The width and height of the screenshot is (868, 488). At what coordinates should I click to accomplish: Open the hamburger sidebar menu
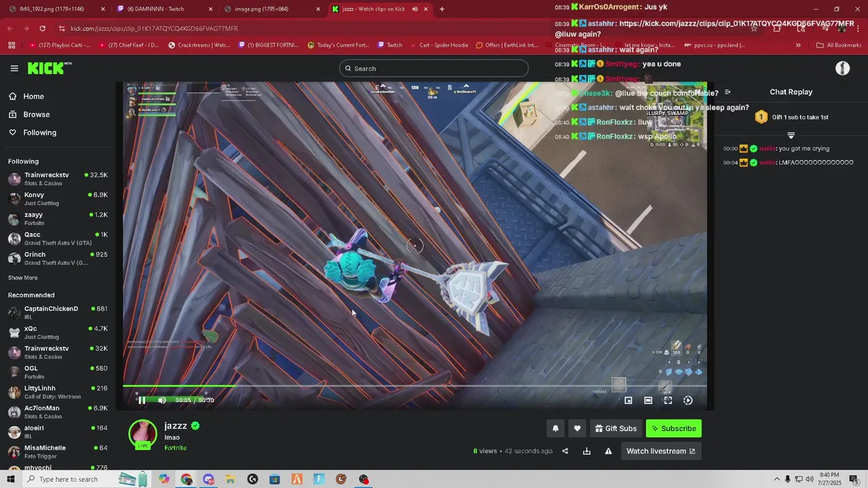[x=14, y=68]
